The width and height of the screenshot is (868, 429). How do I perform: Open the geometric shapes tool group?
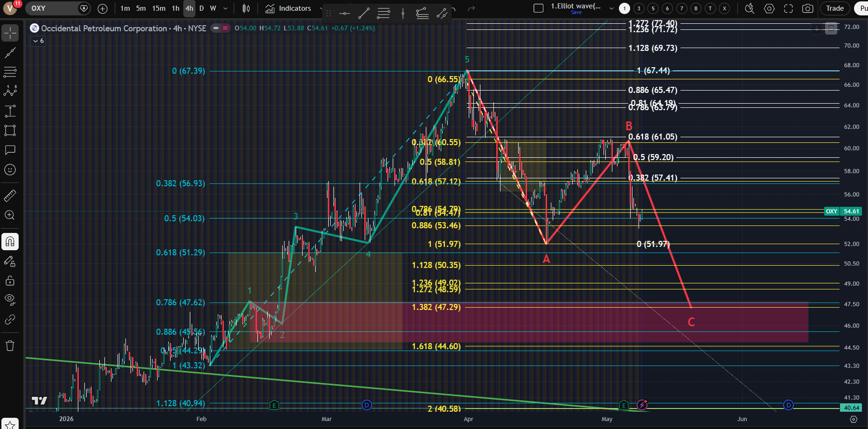tap(10, 130)
